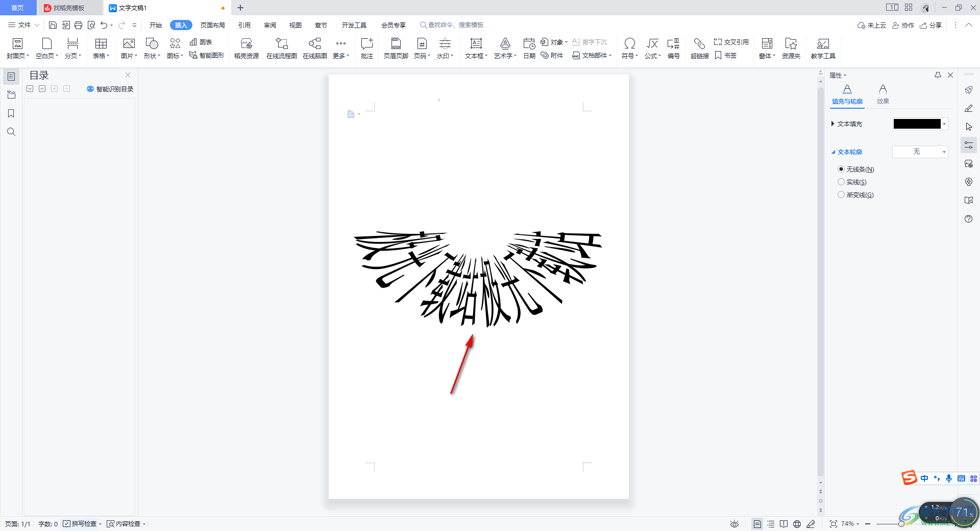Switch to reading view
This screenshot has height=531, width=980.
coord(784,524)
